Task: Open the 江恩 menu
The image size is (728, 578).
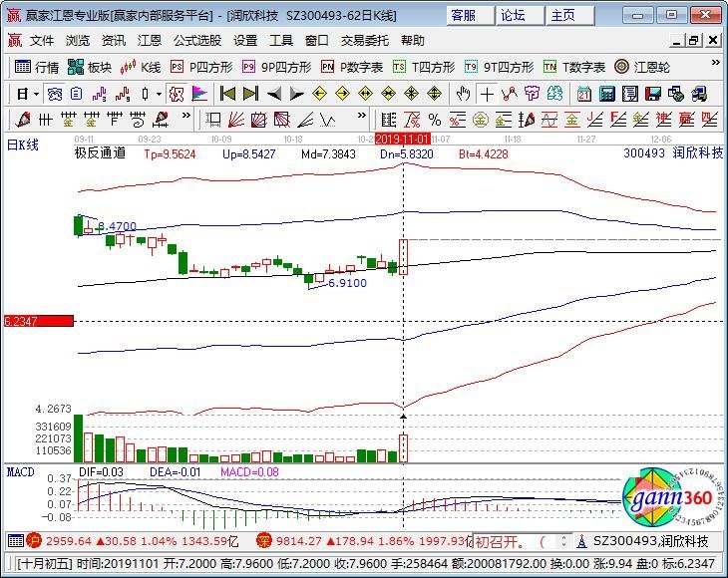Action: tap(150, 41)
